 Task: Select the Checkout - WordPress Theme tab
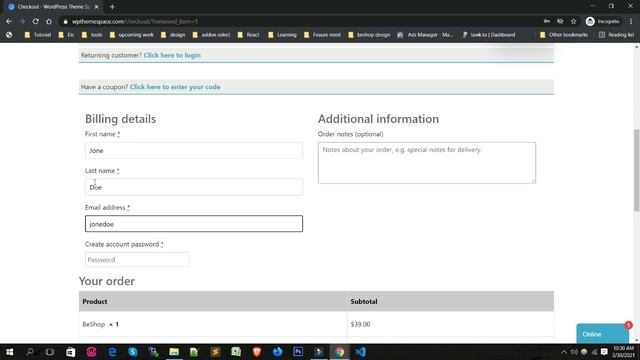[53, 7]
